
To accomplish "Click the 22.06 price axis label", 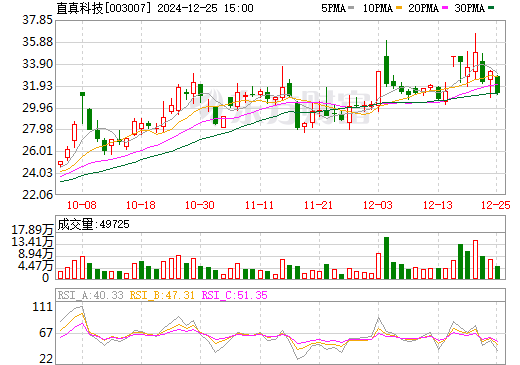I will pos(37,194).
